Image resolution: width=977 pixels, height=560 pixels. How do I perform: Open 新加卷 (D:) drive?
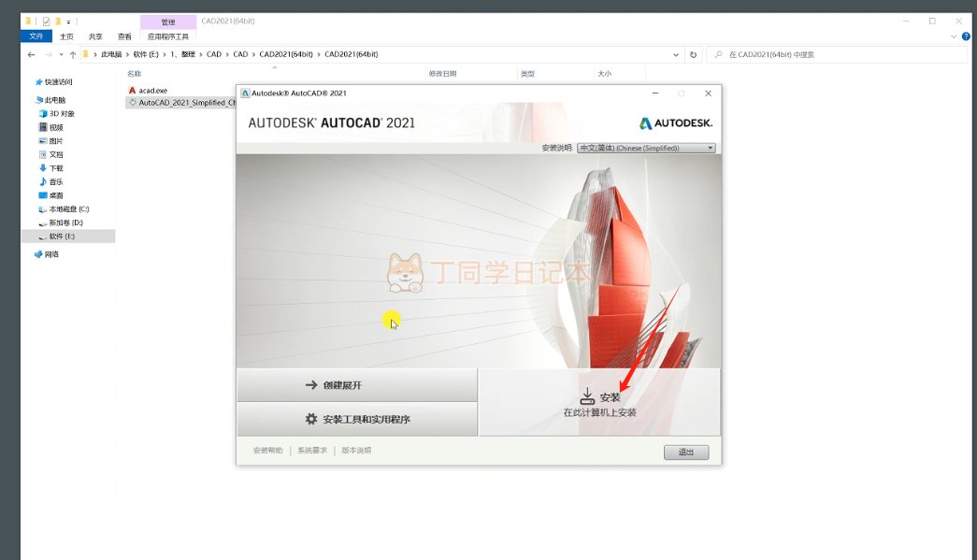[x=65, y=223]
